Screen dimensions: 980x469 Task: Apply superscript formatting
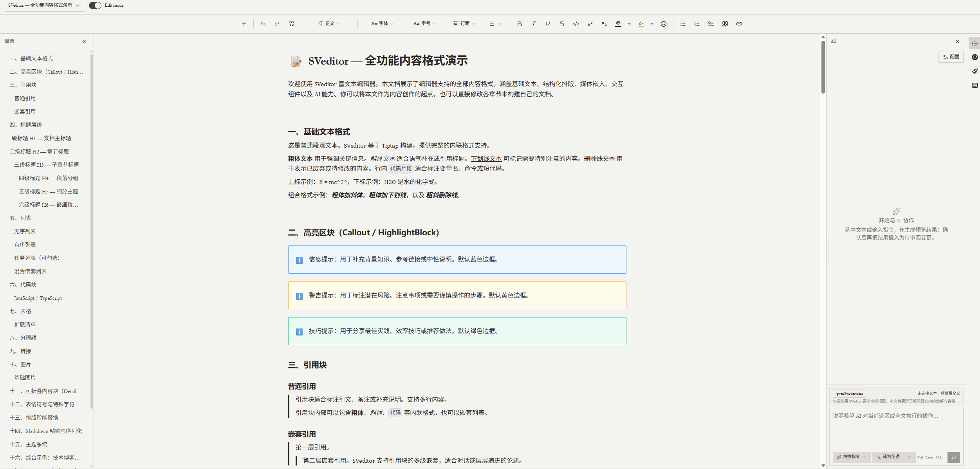tap(590, 24)
